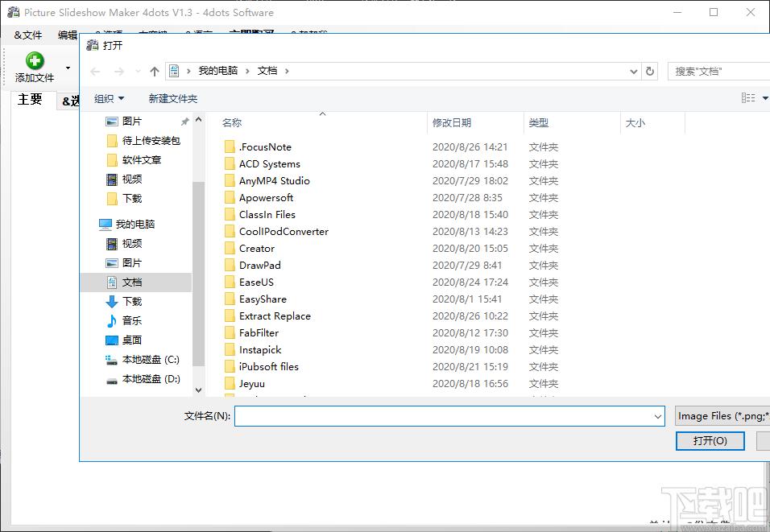770x532 pixels.
Task: Select the Creator folder icon
Action: point(230,249)
